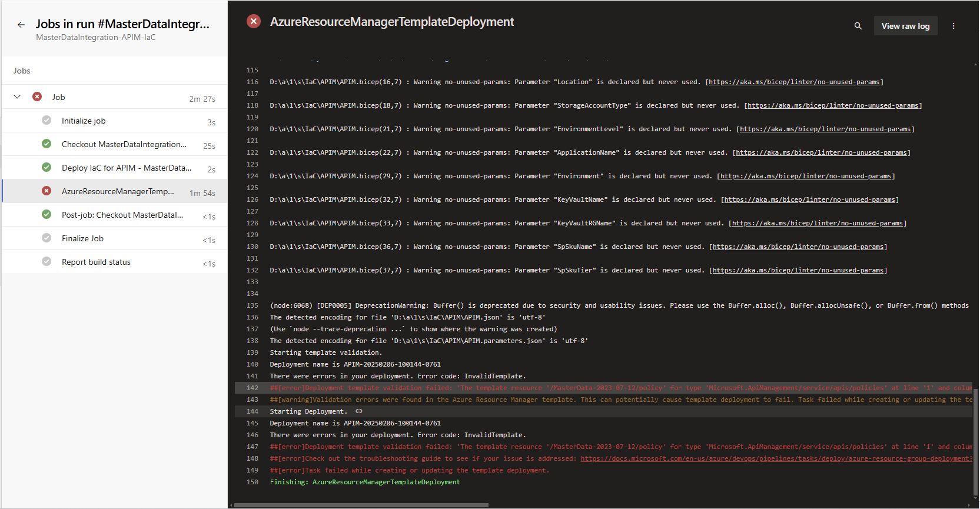Click the Jobs section header

point(22,71)
